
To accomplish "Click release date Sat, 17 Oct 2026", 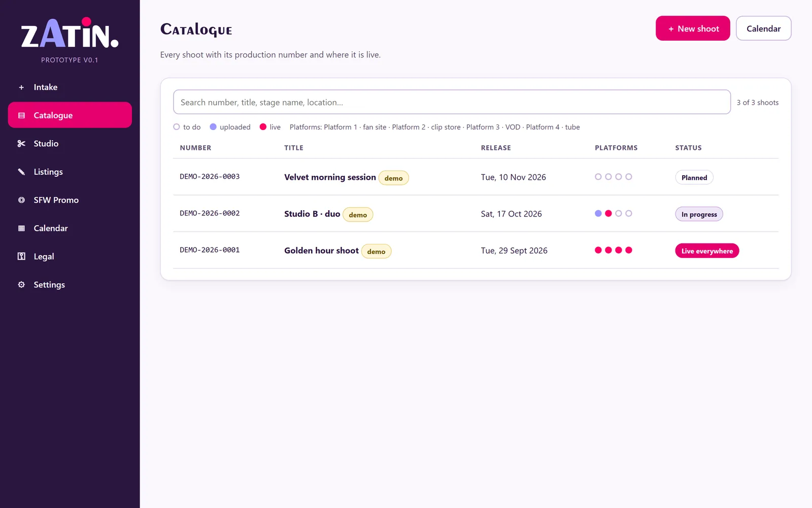I will (x=512, y=214).
